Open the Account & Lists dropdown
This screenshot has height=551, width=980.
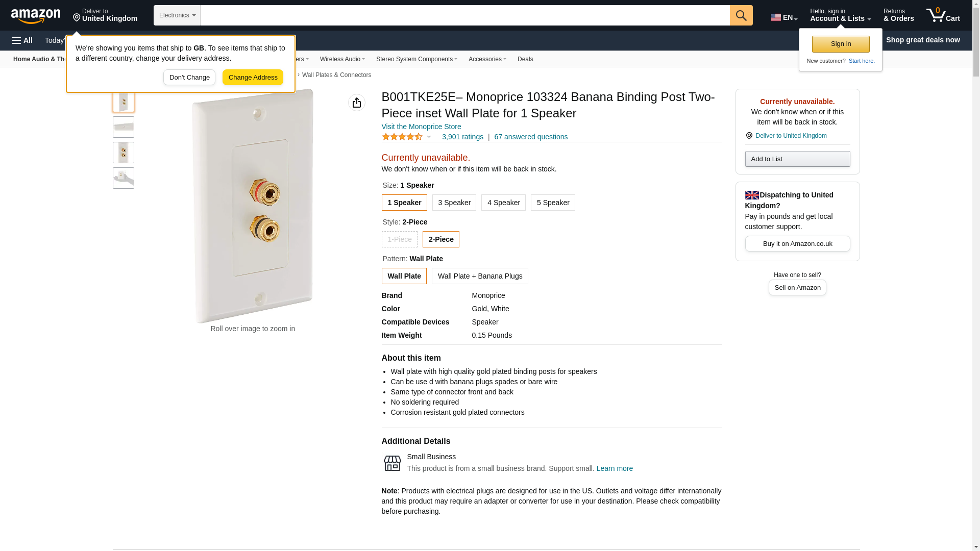[x=840, y=15]
